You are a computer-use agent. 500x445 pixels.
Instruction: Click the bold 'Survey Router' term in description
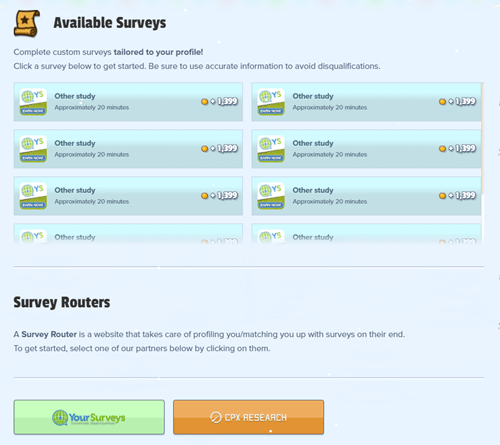click(49, 334)
